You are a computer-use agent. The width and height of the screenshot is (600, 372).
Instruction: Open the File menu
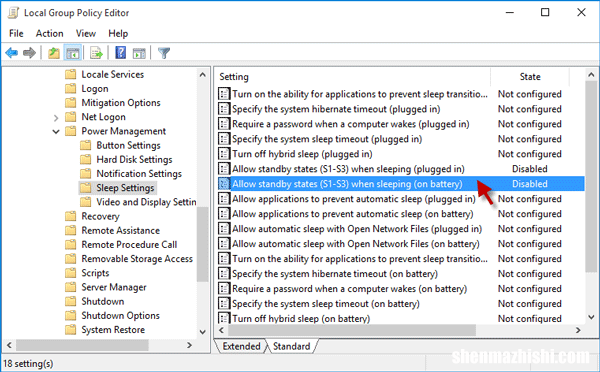pos(16,34)
